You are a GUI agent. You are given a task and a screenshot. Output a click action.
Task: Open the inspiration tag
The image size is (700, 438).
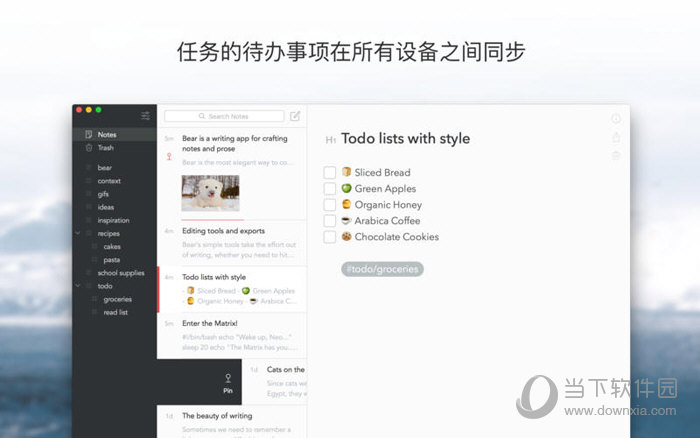point(113,221)
